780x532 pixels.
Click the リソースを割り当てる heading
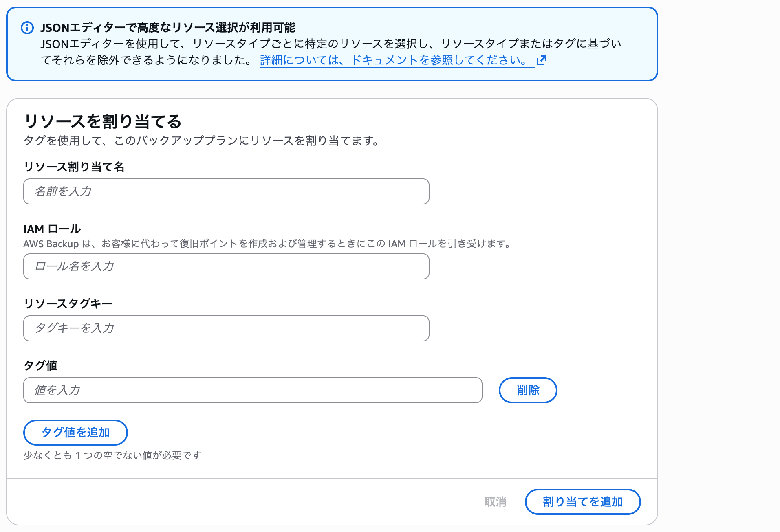pyautogui.click(x=103, y=121)
